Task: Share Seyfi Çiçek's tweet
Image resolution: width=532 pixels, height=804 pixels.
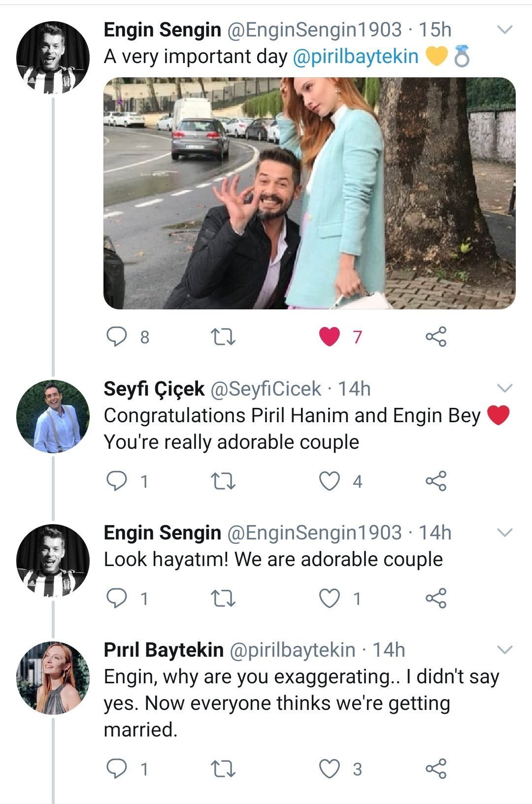Action: 436,481
